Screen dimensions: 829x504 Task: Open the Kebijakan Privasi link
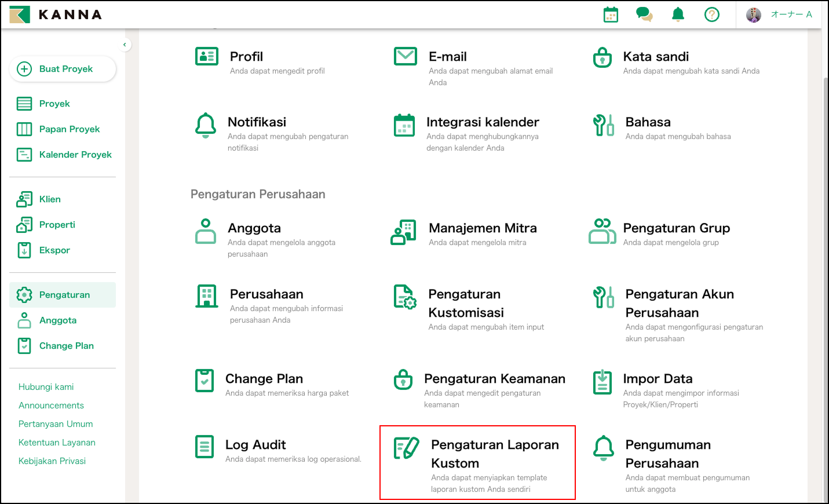[52, 461]
